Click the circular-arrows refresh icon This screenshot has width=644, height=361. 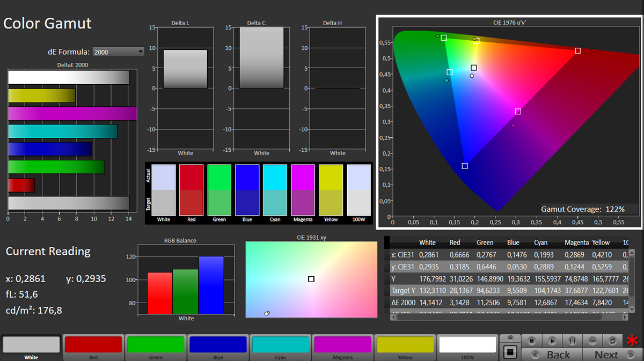tap(613, 341)
